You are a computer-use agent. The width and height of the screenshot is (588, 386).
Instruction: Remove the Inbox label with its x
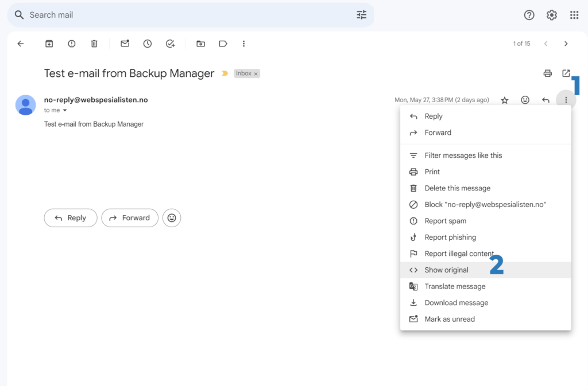click(256, 74)
